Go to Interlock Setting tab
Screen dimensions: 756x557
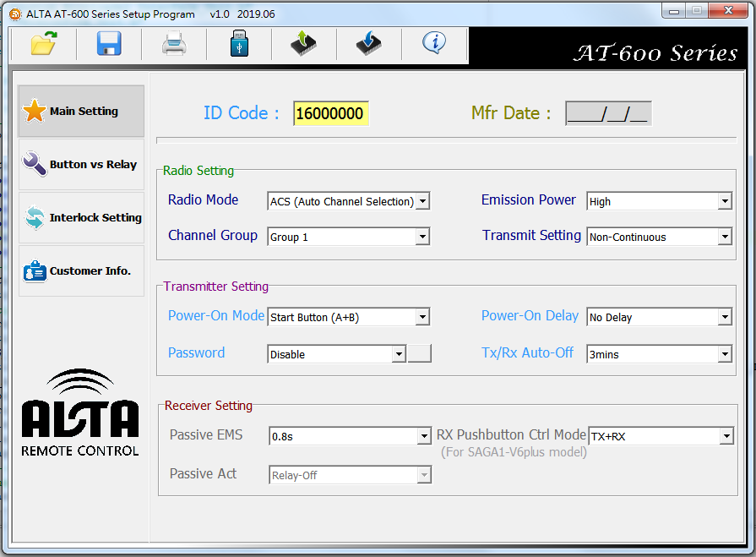click(x=81, y=218)
